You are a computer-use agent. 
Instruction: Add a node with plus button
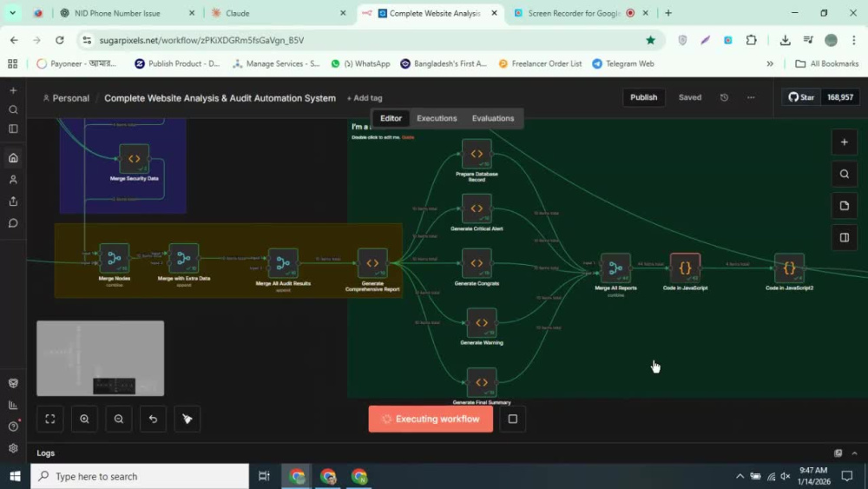(845, 142)
